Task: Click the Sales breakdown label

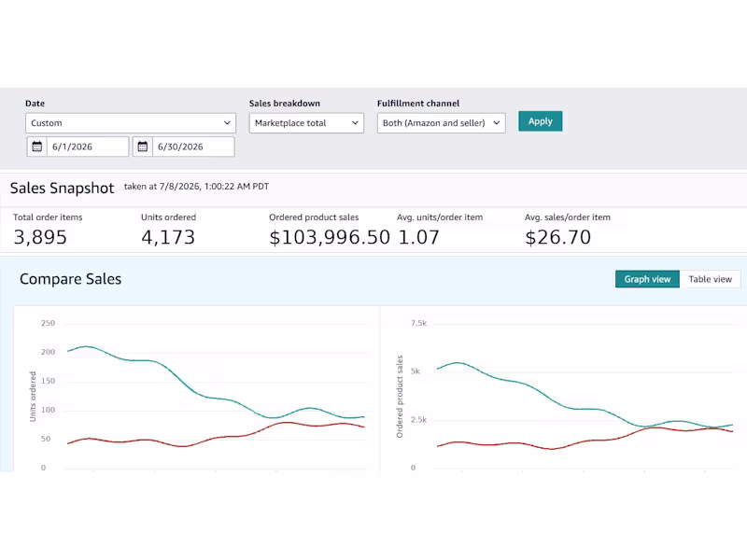Action: 285,104
